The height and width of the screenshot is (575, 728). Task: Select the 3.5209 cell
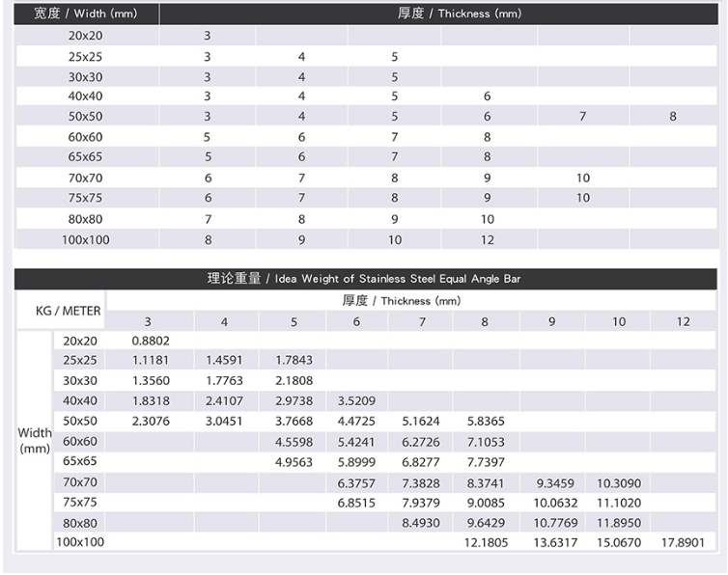(x=356, y=400)
